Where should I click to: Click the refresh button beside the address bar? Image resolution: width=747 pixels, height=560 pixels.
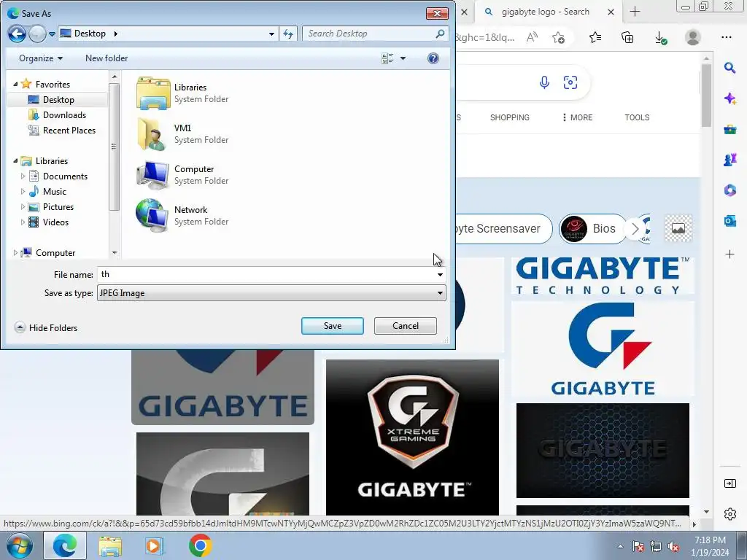click(288, 34)
